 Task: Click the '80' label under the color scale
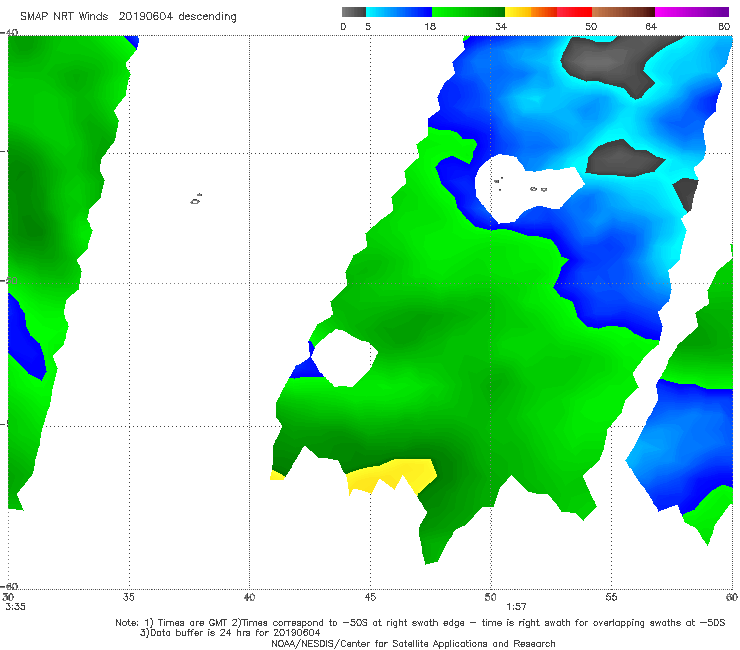pyautogui.click(x=724, y=26)
